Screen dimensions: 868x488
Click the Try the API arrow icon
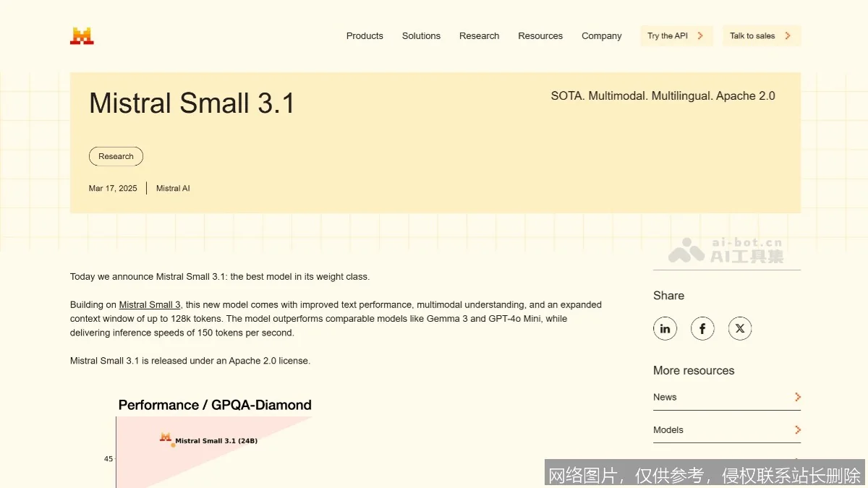700,35
